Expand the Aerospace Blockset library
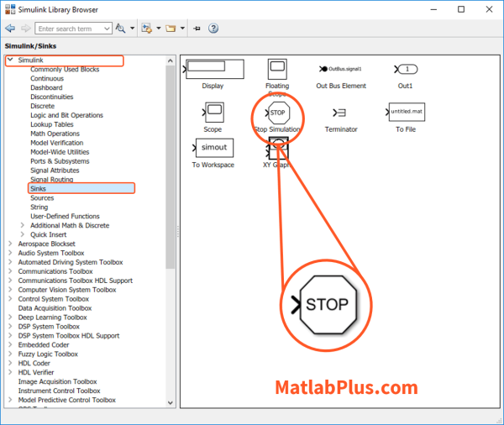 tap(10, 244)
